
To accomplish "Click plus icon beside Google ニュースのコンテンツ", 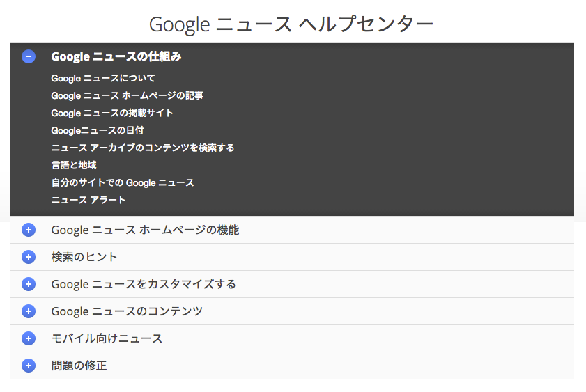I will [29, 311].
